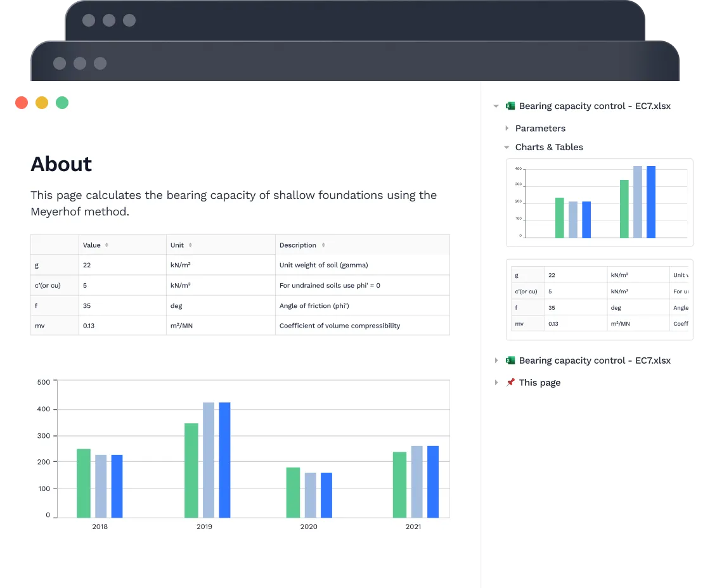Viewport: 710px width, 588px height.
Task: Open the table thumbnail in the sidebar
Action: click(600, 300)
